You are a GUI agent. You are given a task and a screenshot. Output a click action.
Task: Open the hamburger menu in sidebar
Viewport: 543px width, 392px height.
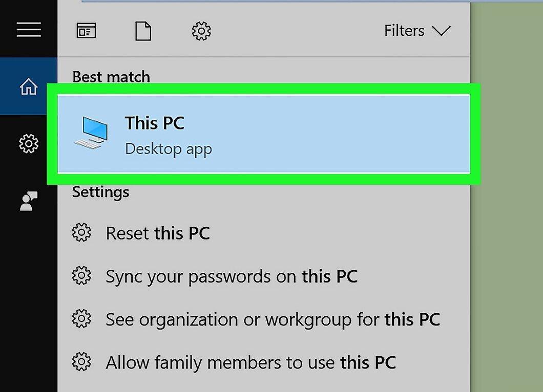[x=29, y=29]
